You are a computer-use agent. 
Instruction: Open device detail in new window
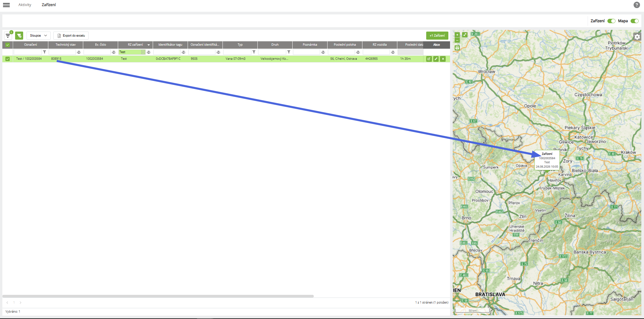pos(429,59)
